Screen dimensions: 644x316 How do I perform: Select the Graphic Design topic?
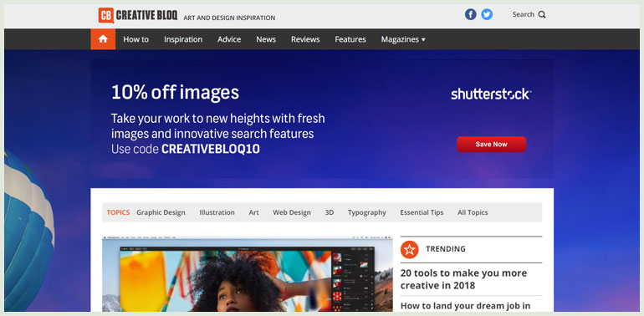tap(161, 212)
